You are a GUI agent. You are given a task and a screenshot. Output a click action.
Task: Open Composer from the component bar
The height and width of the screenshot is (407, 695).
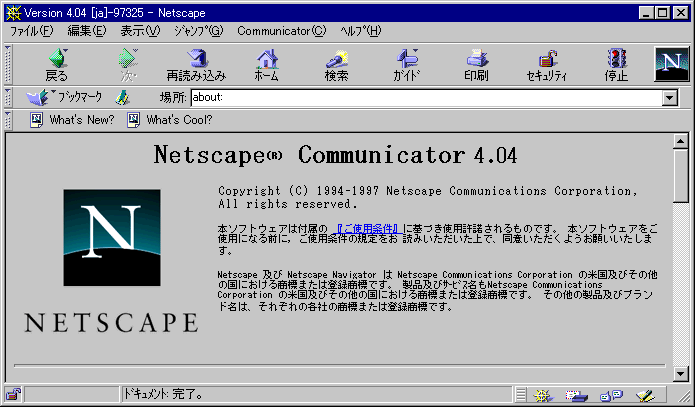(645, 395)
